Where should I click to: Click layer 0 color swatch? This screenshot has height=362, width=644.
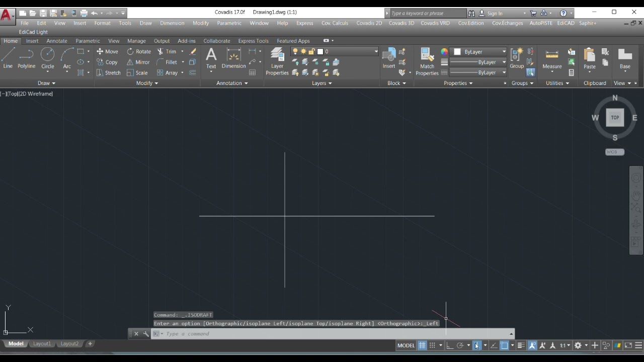(320, 51)
